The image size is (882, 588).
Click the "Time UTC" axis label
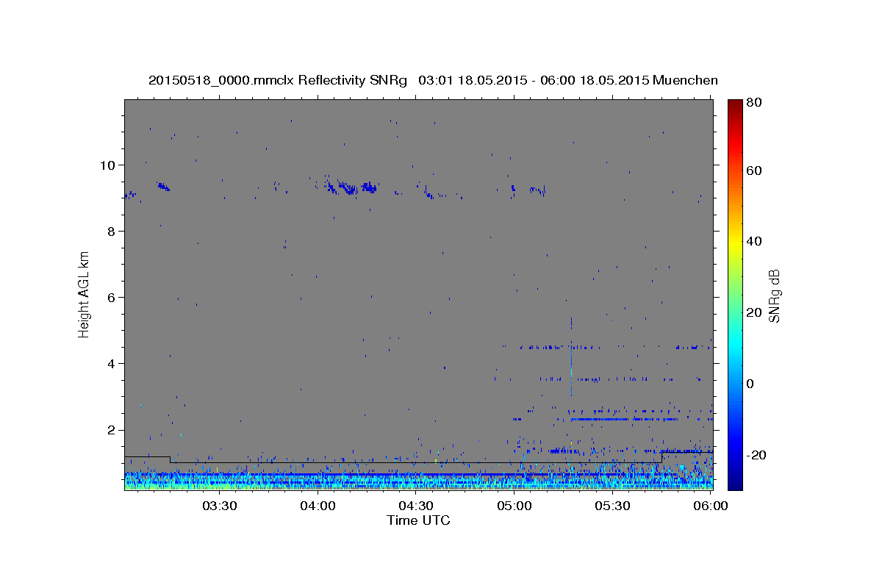coord(418,520)
